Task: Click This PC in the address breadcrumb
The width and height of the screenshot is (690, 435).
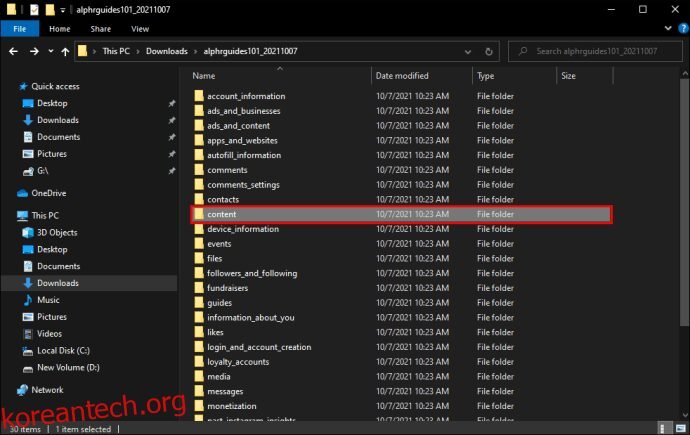Action: [x=116, y=51]
